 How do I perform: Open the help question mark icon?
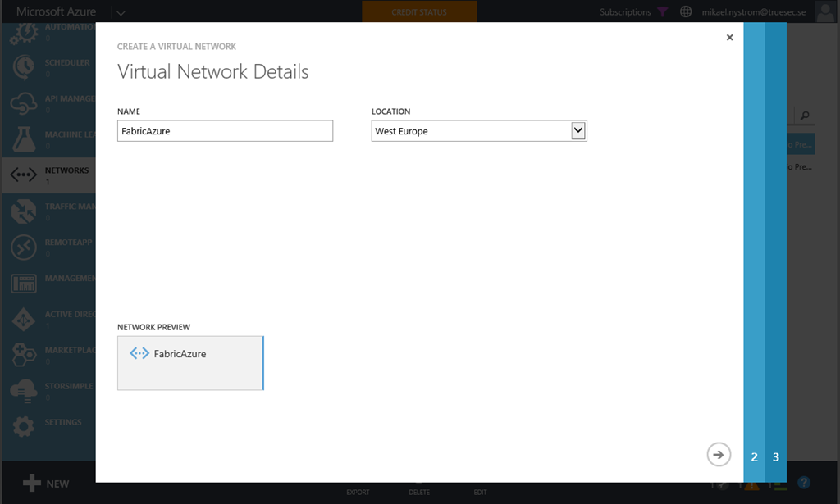pos(805,483)
